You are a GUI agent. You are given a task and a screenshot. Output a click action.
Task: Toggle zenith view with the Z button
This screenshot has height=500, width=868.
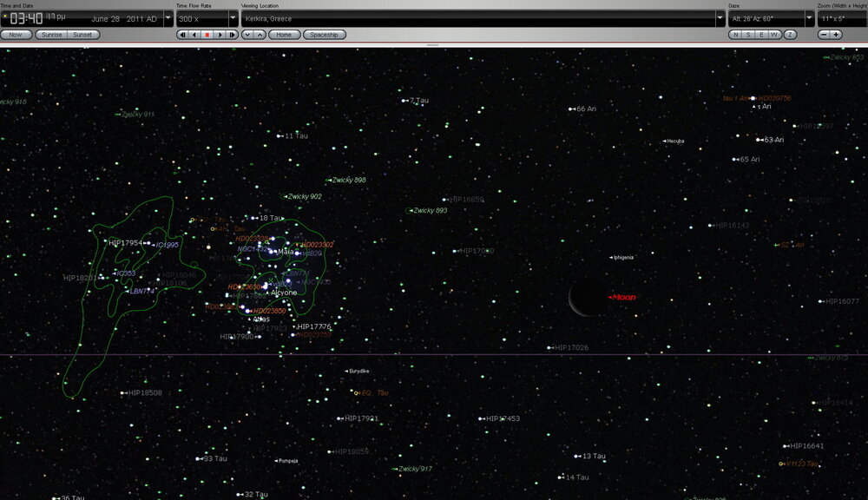coord(790,36)
